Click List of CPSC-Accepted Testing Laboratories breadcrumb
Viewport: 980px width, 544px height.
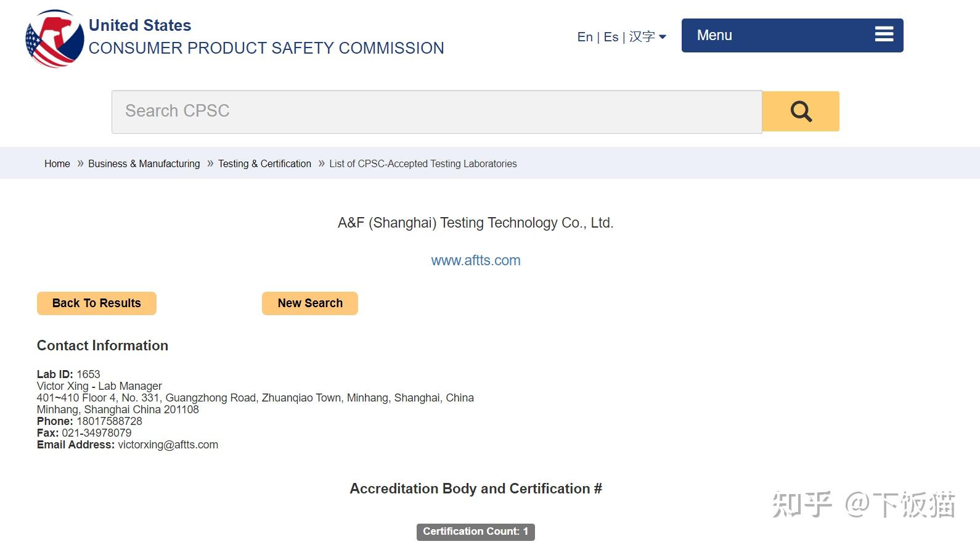point(423,163)
